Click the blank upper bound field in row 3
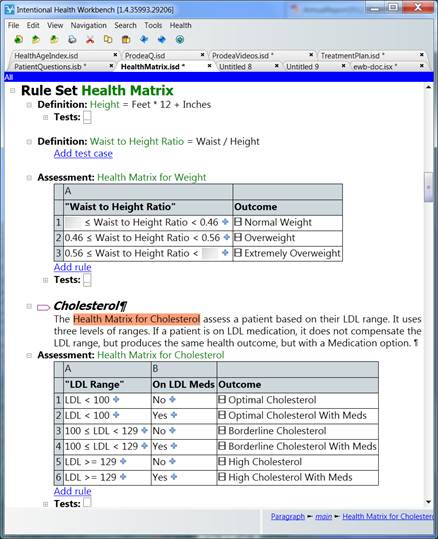Image resolution: width=438 pixels, height=539 pixels. (x=210, y=253)
